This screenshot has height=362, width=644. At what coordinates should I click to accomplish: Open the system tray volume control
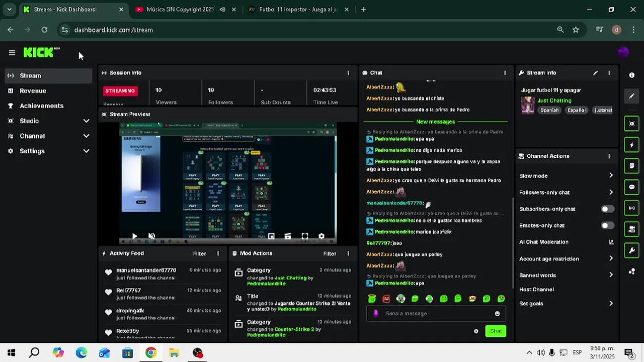pos(540,353)
